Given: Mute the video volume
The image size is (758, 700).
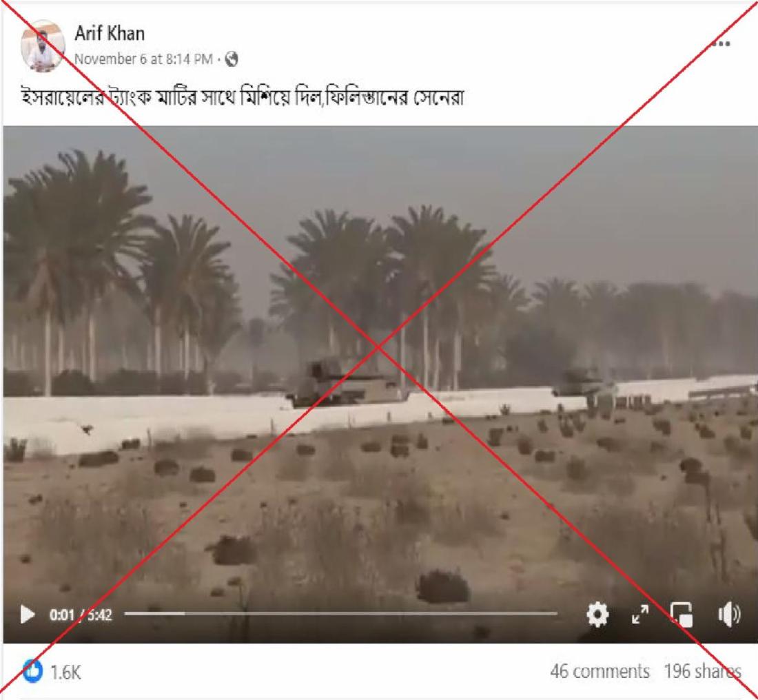Looking at the screenshot, I should click(729, 615).
